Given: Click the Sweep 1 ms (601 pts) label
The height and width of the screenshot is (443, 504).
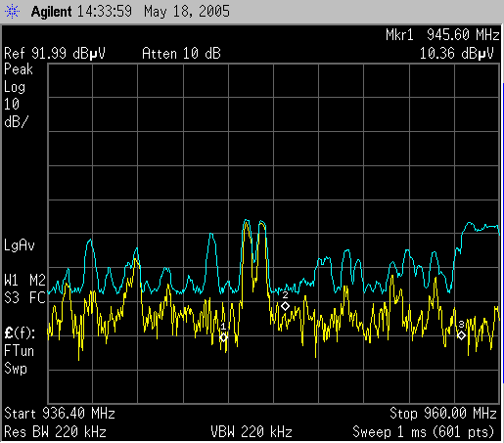Looking at the screenshot, I should pos(424,432).
